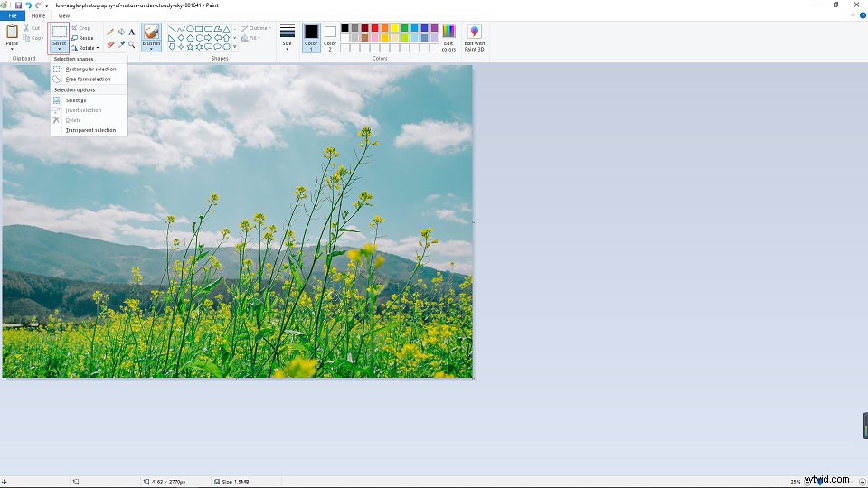Open the File menu

click(x=13, y=15)
